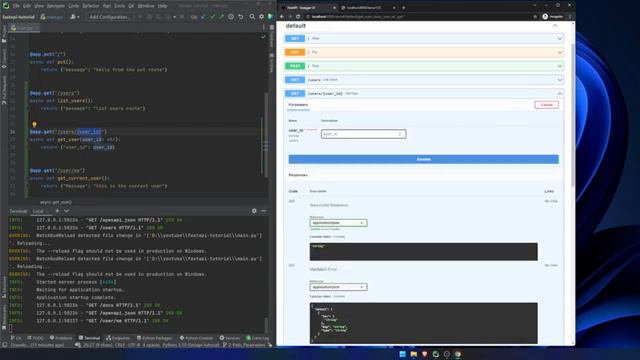Open the main.py editor tab

[x=25, y=28]
